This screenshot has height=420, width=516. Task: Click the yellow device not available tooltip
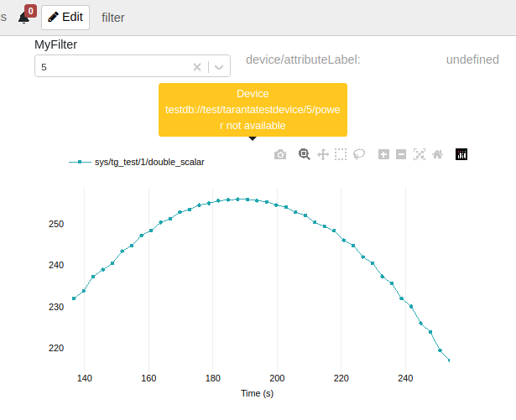click(x=253, y=110)
